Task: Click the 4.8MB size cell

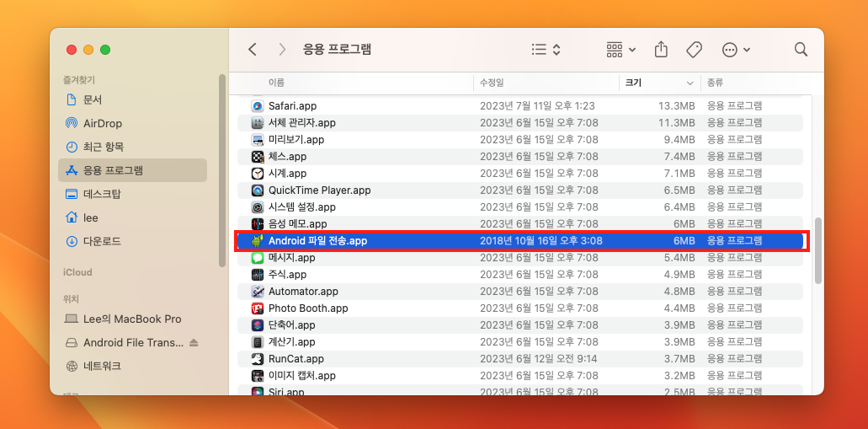Action: [x=679, y=291]
